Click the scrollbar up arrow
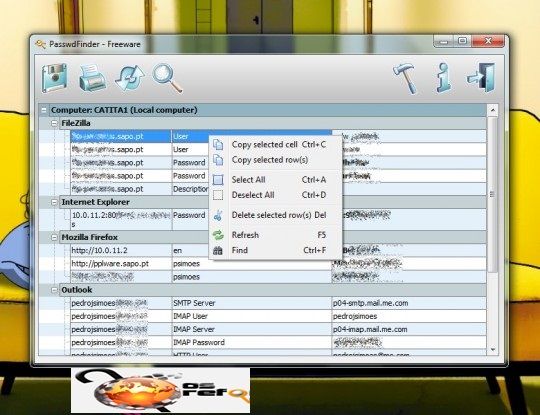The image size is (540, 415). (x=492, y=110)
